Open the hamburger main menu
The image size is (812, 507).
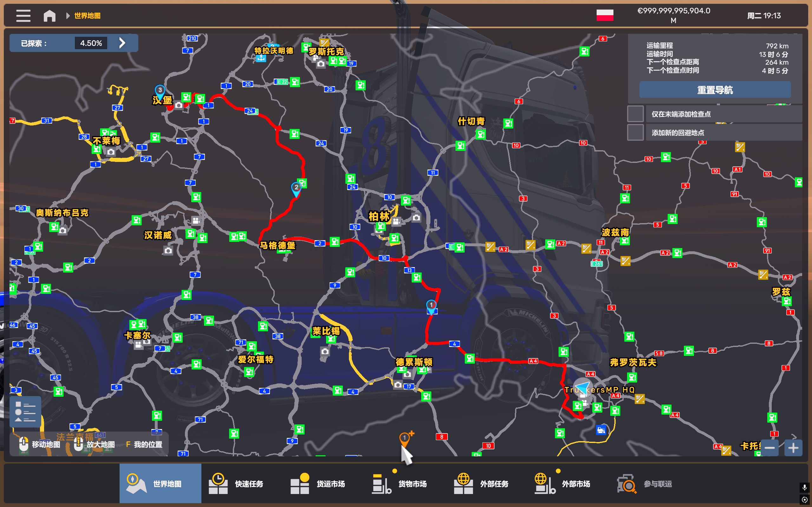click(x=23, y=16)
